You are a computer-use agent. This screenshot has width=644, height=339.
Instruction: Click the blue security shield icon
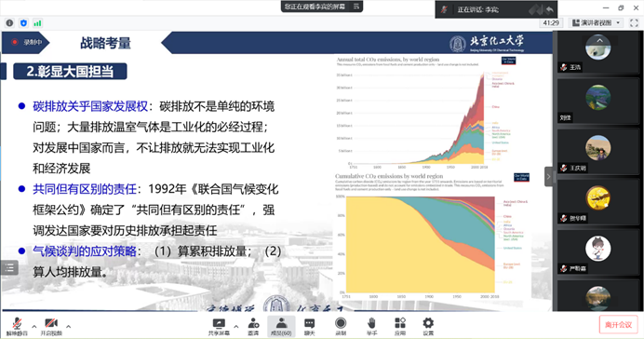(23, 23)
